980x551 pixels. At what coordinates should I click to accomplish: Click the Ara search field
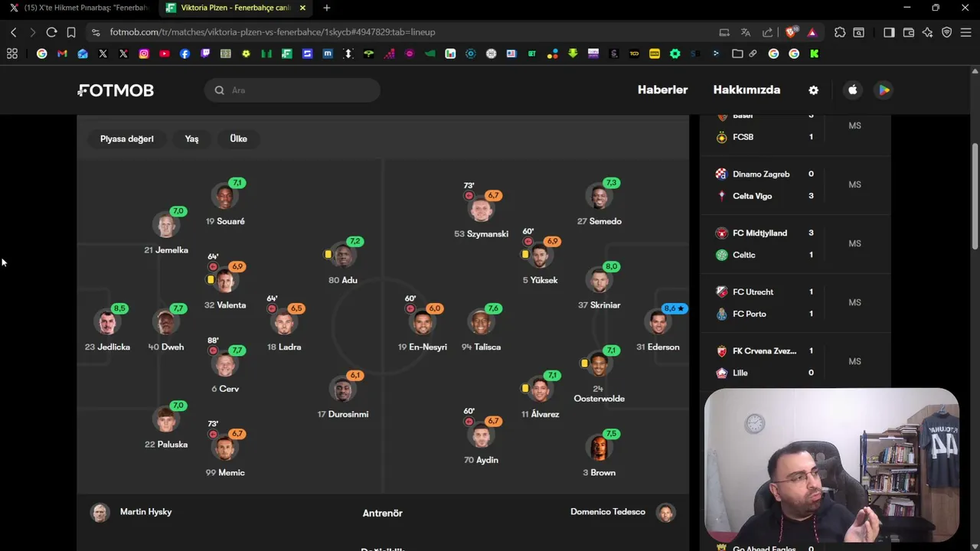[292, 90]
